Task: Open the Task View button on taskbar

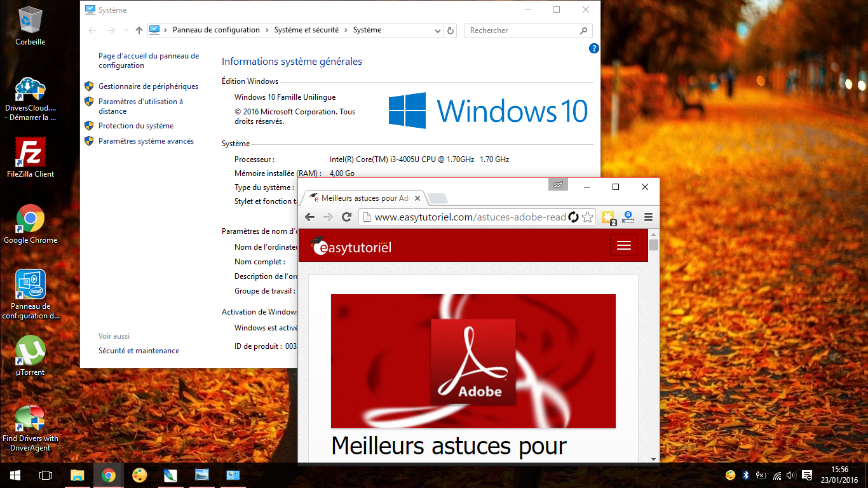Action: click(45, 475)
